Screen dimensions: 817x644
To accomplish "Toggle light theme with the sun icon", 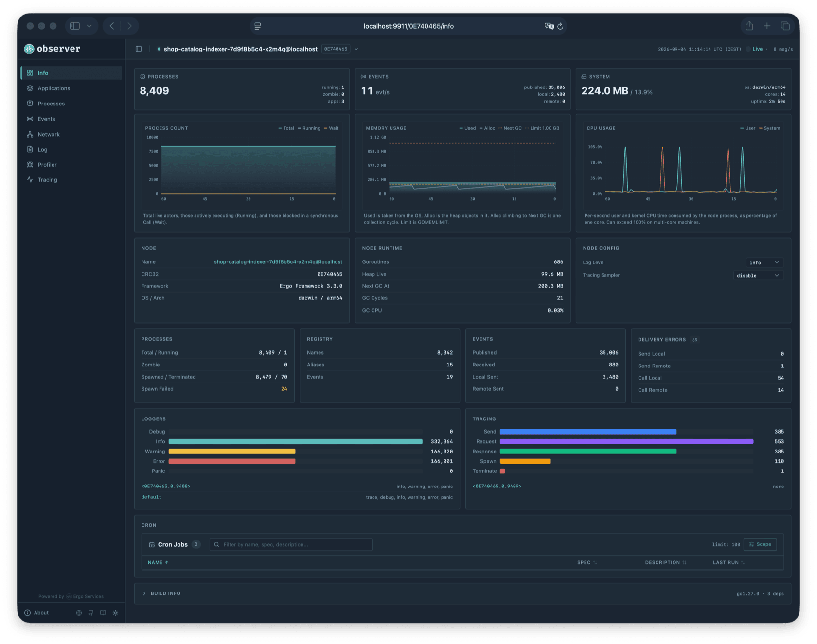I will coord(115,613).
